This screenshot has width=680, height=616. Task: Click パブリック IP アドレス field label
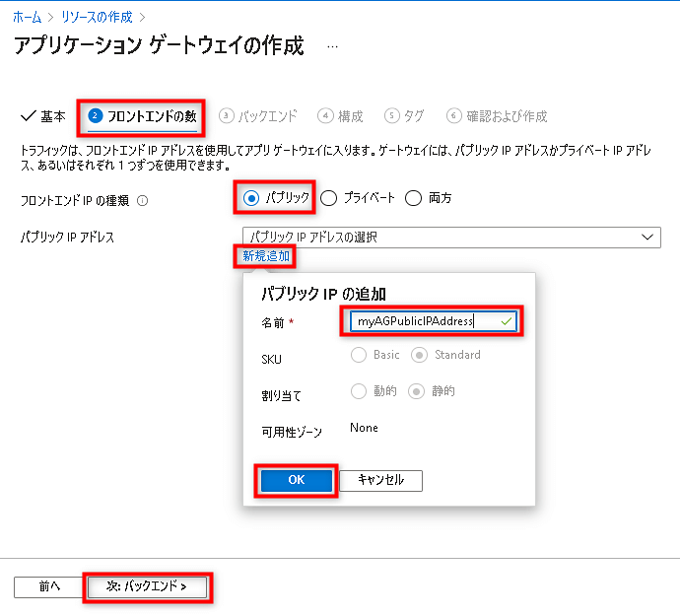click(x=67, y=238)
